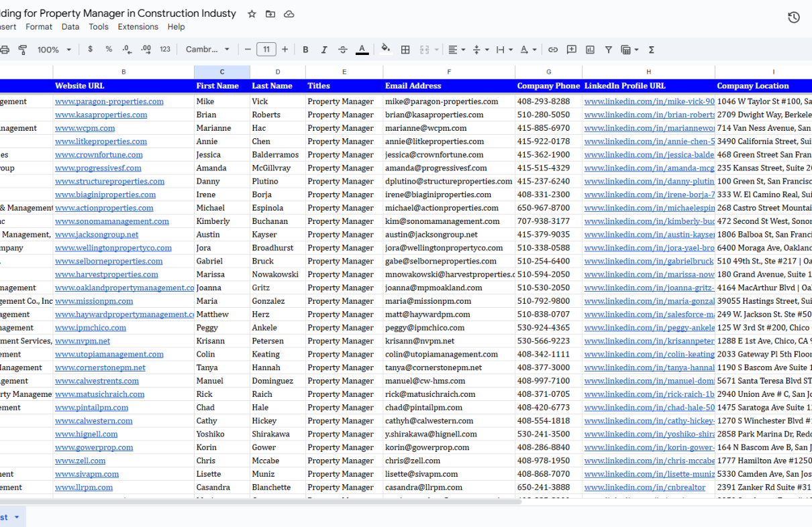This screenshot has width=812, height=527.
Task: Expand the merge cells options arrow
Action: 437,50
